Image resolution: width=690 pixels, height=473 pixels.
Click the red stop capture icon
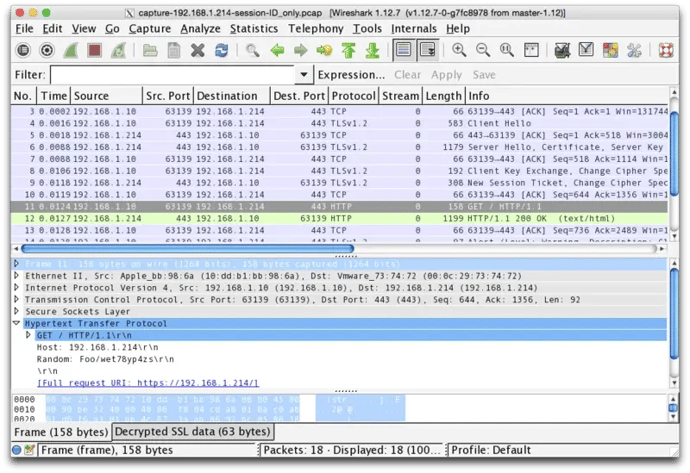coord(94,50)
